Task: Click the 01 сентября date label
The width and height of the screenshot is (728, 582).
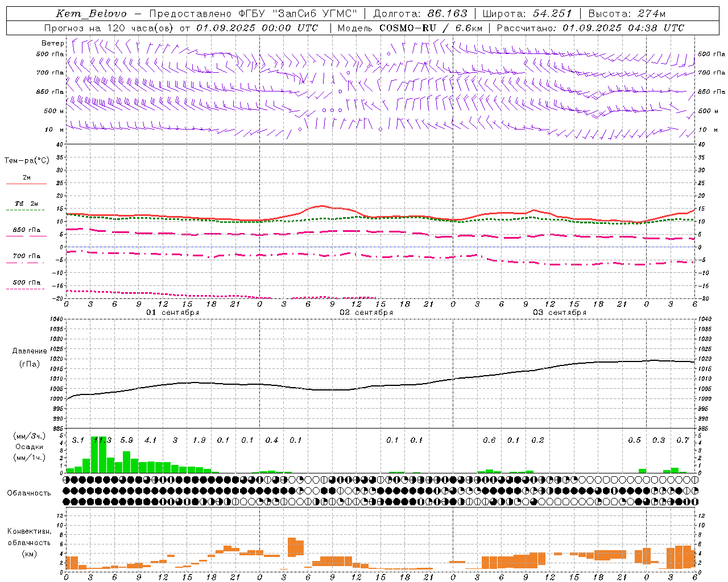Action: click(x=173, y=313)
